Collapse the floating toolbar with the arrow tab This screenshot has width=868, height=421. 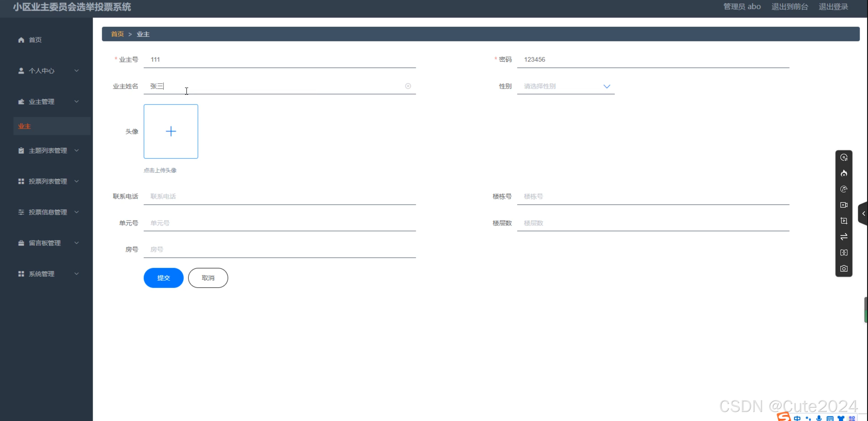863,213
